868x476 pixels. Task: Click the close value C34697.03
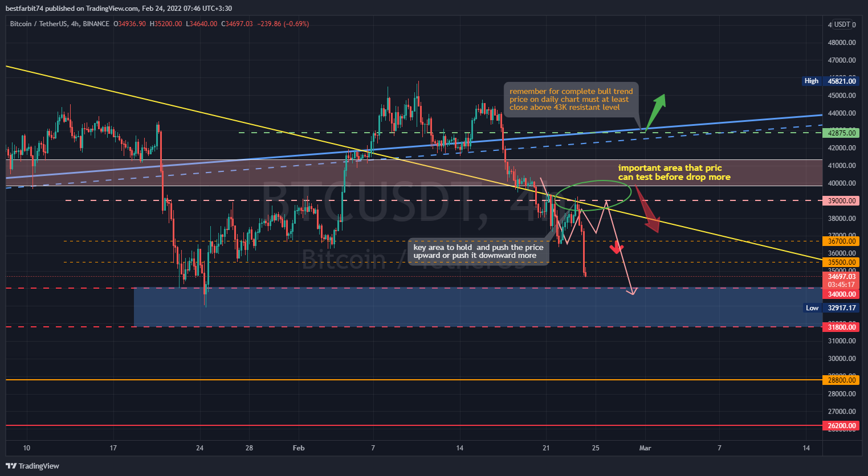(x=237, y=24)
